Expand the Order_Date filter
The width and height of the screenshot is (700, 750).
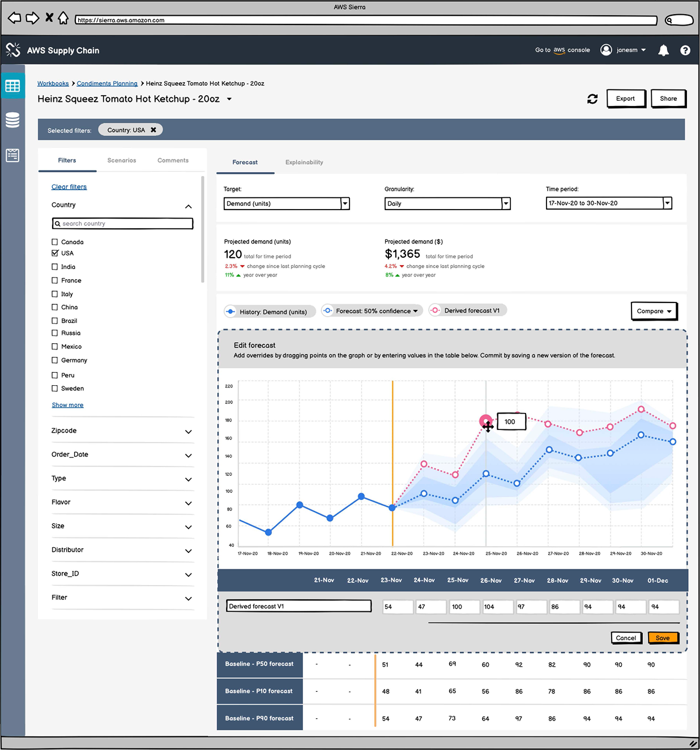[x=189, y=455]
